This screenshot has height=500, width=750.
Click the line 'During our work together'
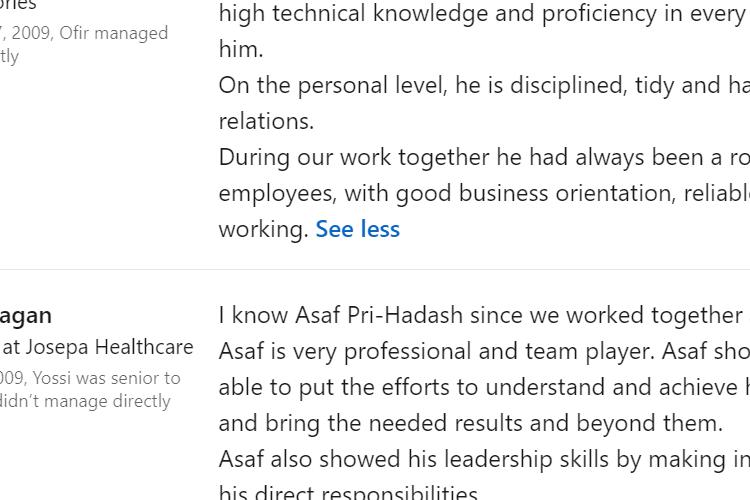[x=484, y=157]
